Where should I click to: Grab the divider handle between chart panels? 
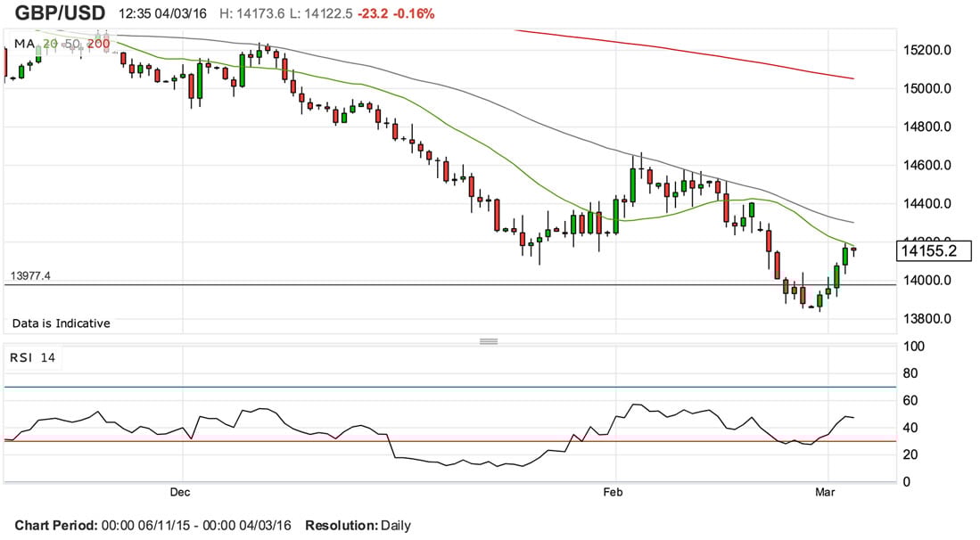(x=488, y=340)
